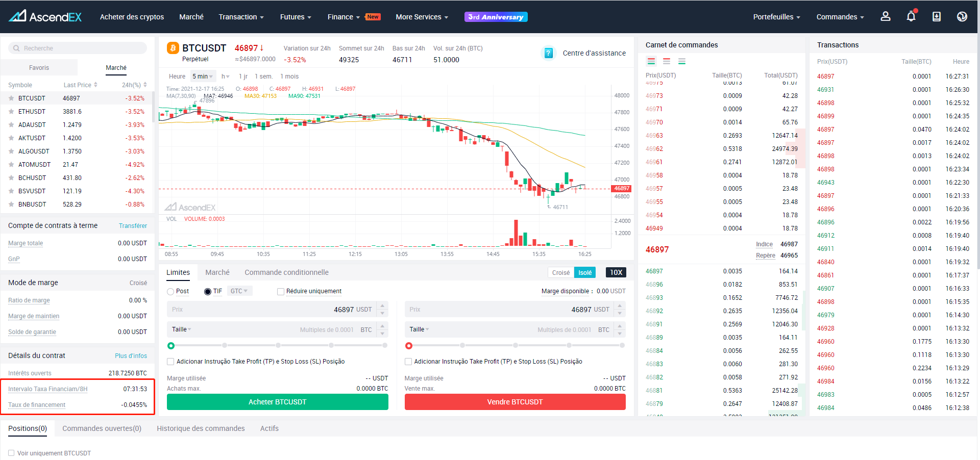Toggle favorite star for AKTUSDT
The image size is (980, 460).
(11, 138)
